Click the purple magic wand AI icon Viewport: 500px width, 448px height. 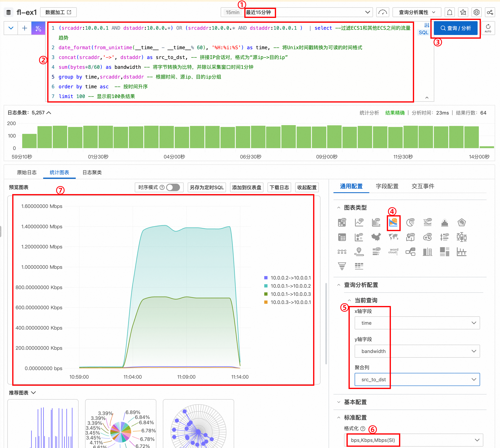point(38,28)
